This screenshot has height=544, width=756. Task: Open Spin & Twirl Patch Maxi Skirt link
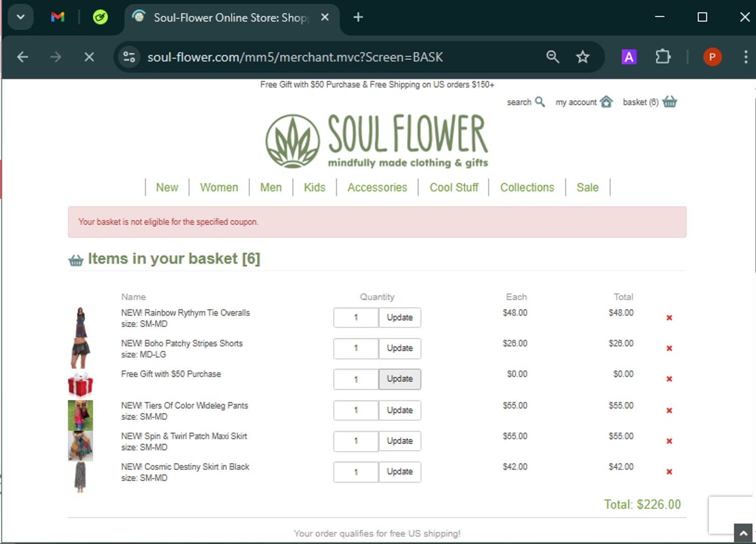[184, 436]
